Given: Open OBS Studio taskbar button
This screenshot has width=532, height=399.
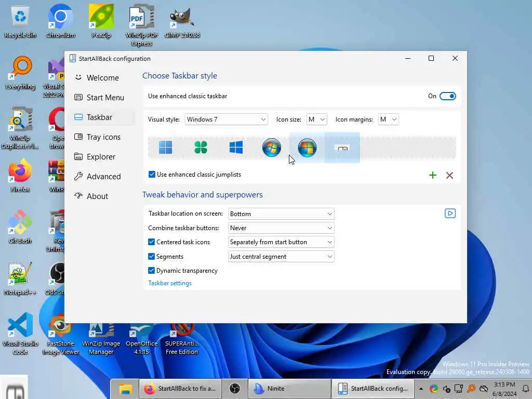Looking at the screenshot, I should click(235, 389).
